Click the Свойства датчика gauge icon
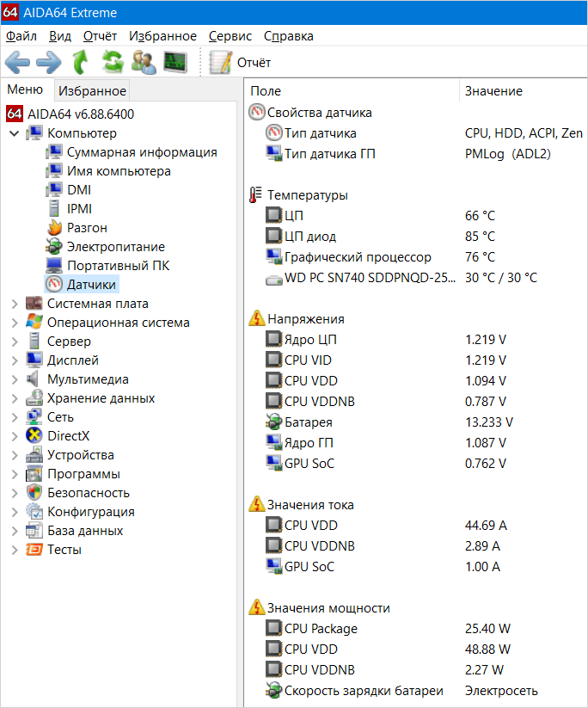This screenshot has width=588, height=708. (x=257, y=112)
